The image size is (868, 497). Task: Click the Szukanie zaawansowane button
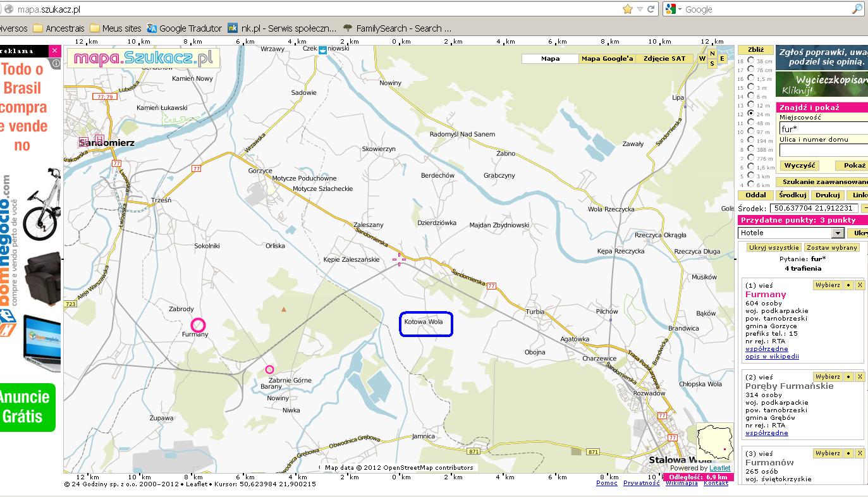coord(823,181)
